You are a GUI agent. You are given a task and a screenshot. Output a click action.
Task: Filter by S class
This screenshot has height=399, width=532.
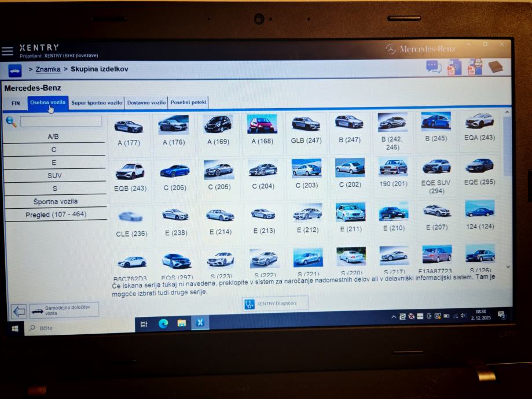pos(56,189)
